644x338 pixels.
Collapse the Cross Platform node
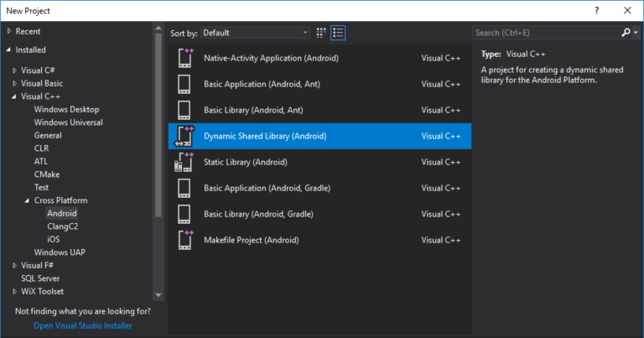(x=27, y=200)
